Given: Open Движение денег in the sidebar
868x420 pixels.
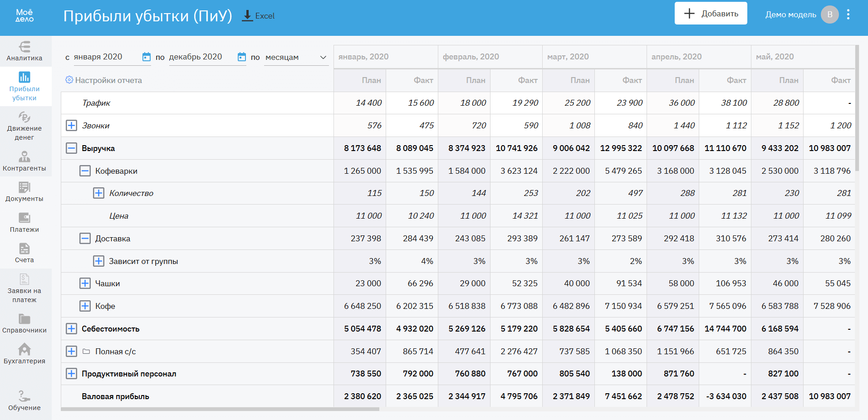Looking at the screenshot, I should pos(25,126).
